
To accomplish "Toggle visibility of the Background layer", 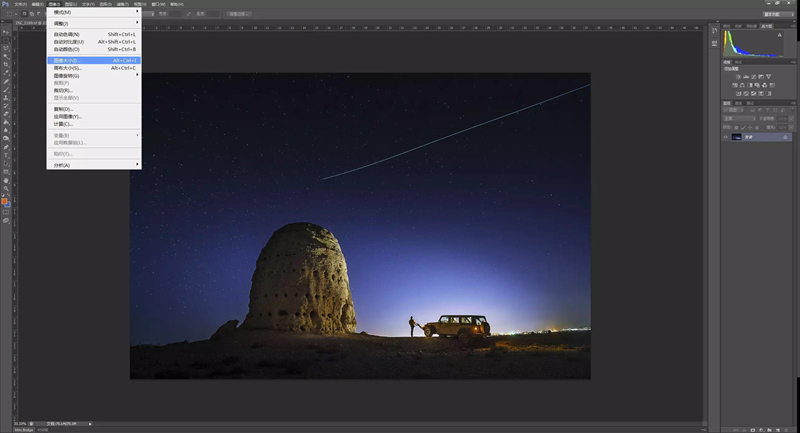I will click(x=726, y=137).
